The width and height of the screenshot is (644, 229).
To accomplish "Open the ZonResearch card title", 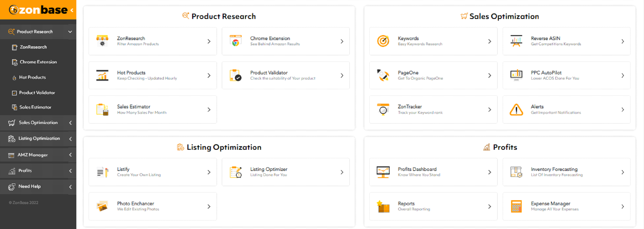I will (x=131, y=38).
